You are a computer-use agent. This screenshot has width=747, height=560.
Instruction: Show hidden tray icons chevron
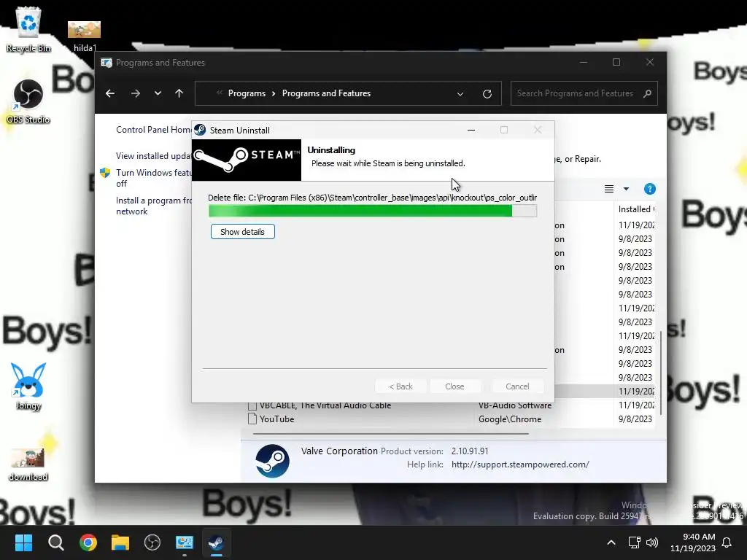pyautogui.click(x=611, y=542)
